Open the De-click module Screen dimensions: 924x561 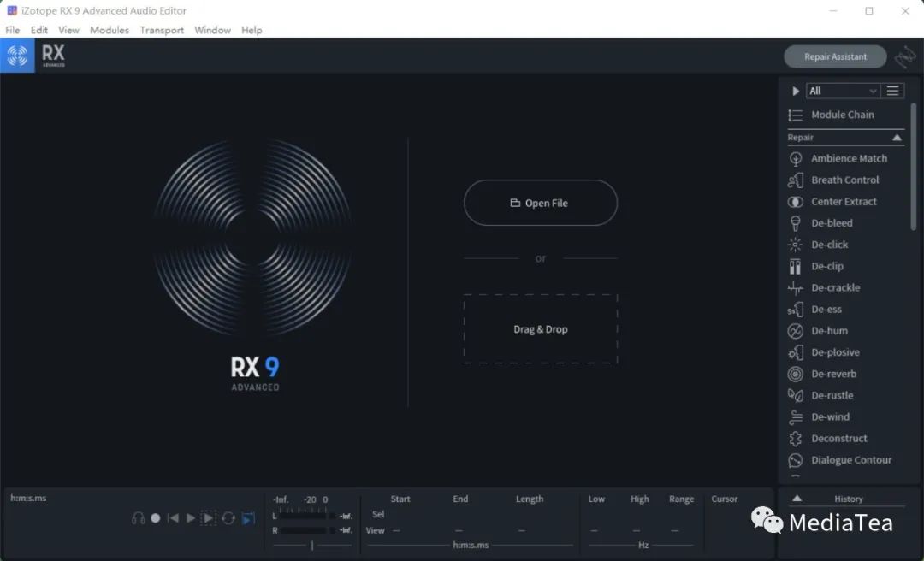click(x=818, y=245)
